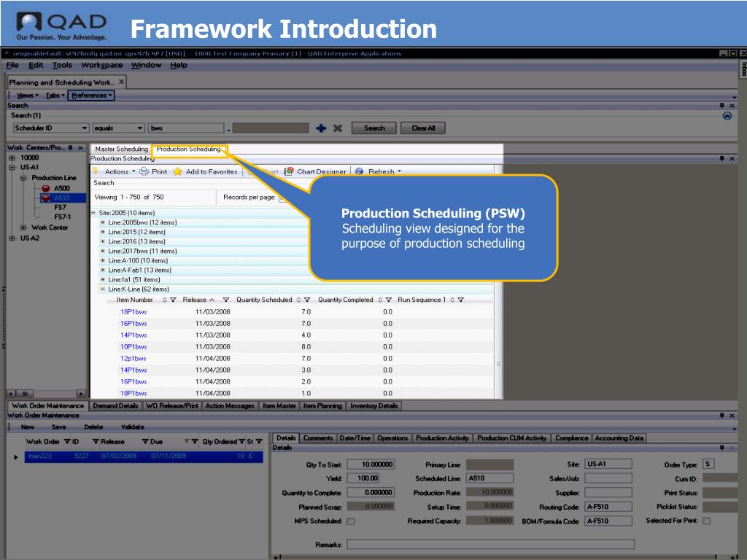The image size is (747, 560).
Task: Open the 10P1bws item link
Action: [x=133, y=346]
